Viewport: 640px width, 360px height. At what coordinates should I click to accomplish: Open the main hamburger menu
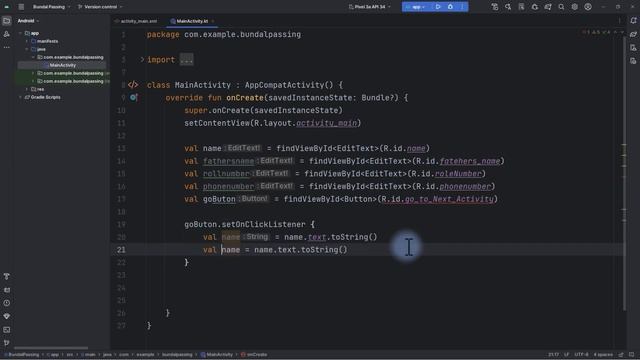[x=21, y=7]
